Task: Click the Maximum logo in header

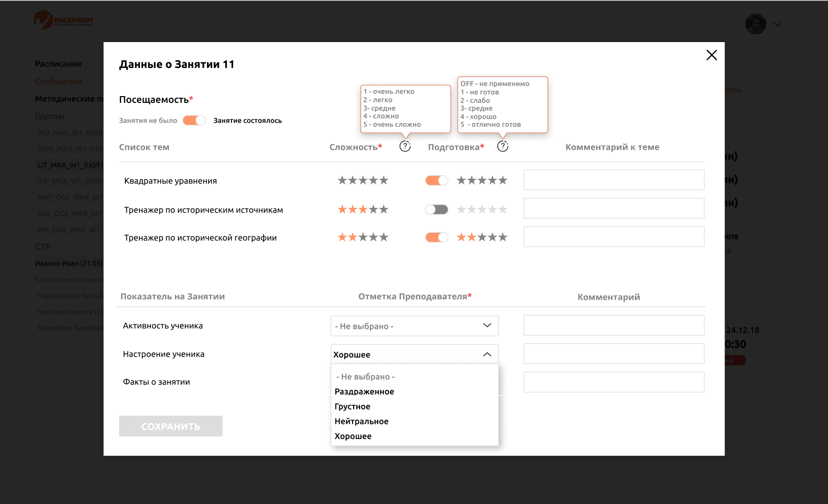Action: point(63,20)
